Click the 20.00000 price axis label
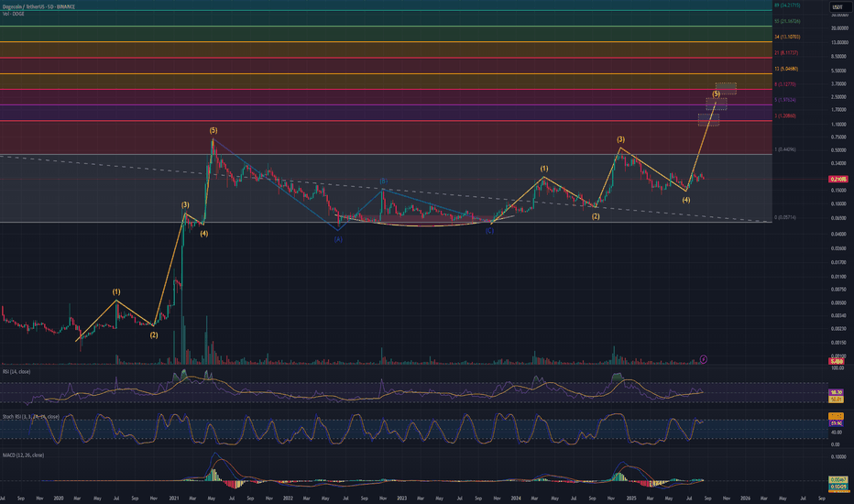Screen dimensions: 854x504 pyautogui.click(x=839, y=27)
